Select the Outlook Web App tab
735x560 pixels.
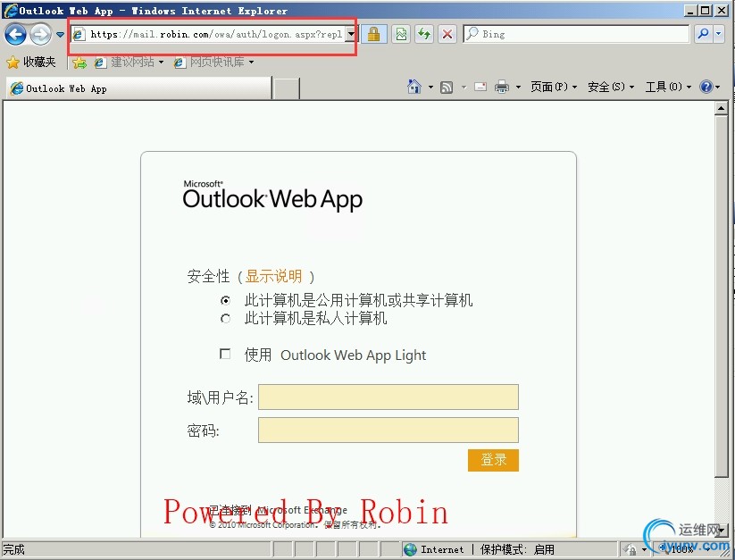[138, 88]
